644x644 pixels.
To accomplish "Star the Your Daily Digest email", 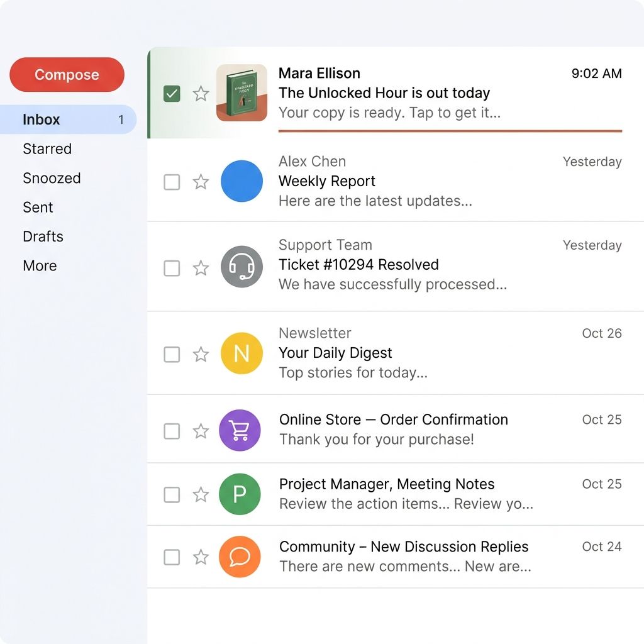I will click(x=201, y=354).
